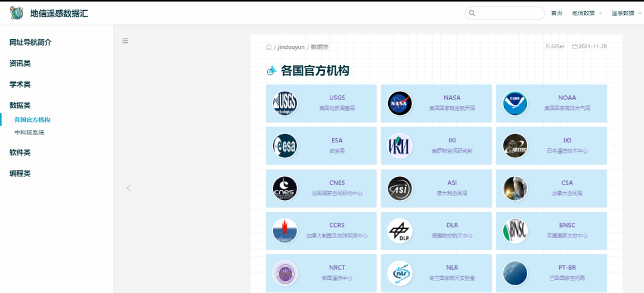This screenshot has height=293, width=644.
Task: Open the USGS 美国地质调查局 link
Action: [x=321, y=104]
